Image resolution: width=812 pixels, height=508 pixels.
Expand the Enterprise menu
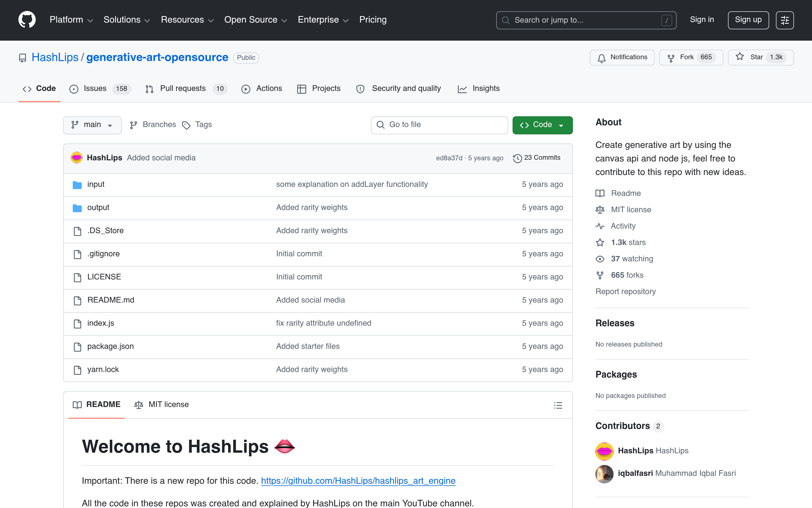323,20
